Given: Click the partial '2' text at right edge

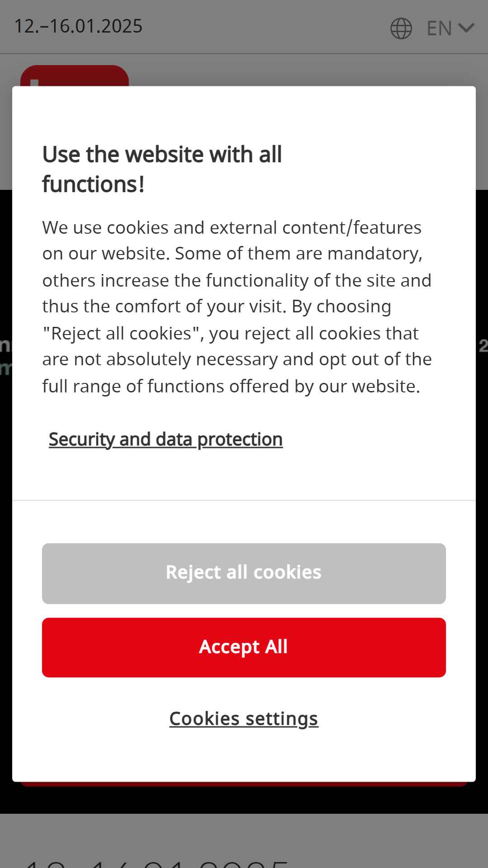Looking at the screenshot, I should coord(483,346).
